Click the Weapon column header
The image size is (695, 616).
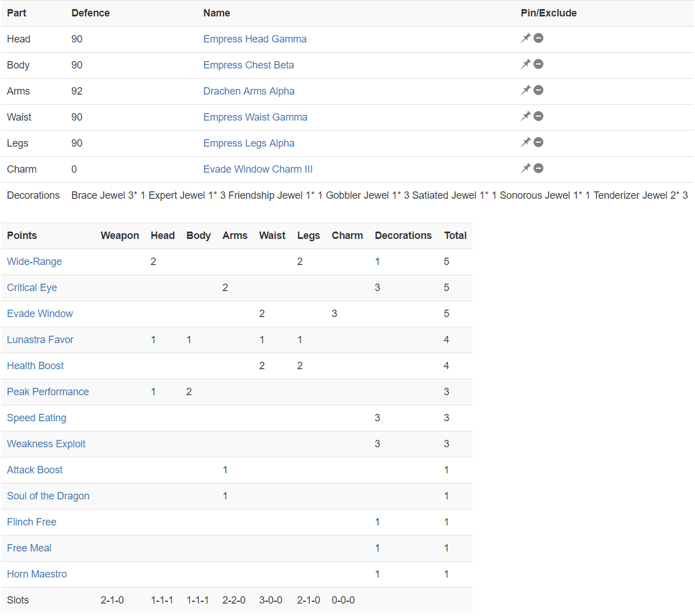click(x=120, y=236)
